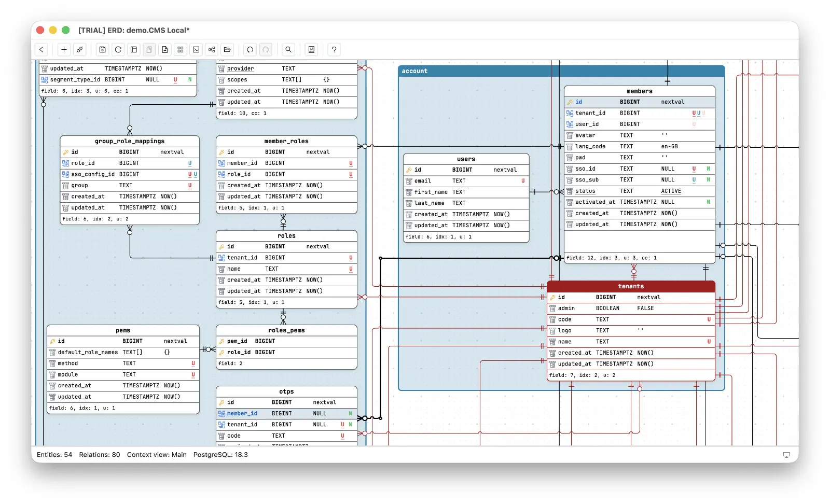The image size is (830, 504).
Task: Click the plus add entity button
Action: [x=64, y=50]
